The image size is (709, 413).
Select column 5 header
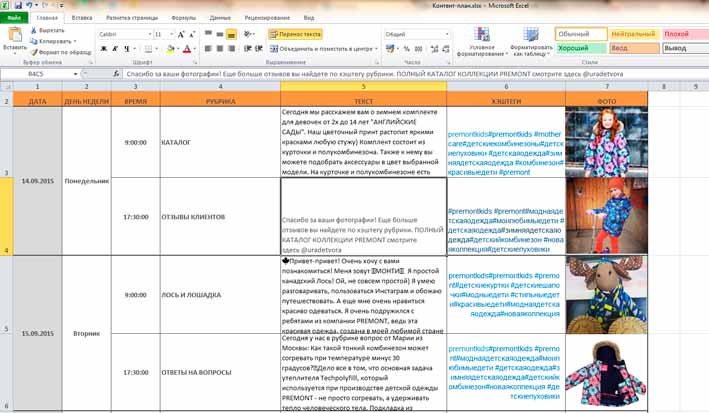[364, 86]
